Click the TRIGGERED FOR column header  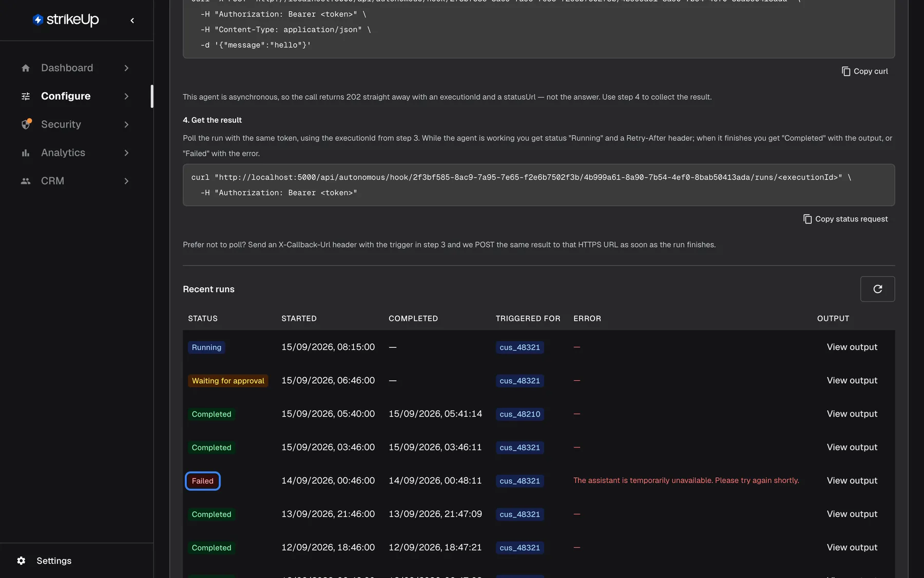(528, 319)
